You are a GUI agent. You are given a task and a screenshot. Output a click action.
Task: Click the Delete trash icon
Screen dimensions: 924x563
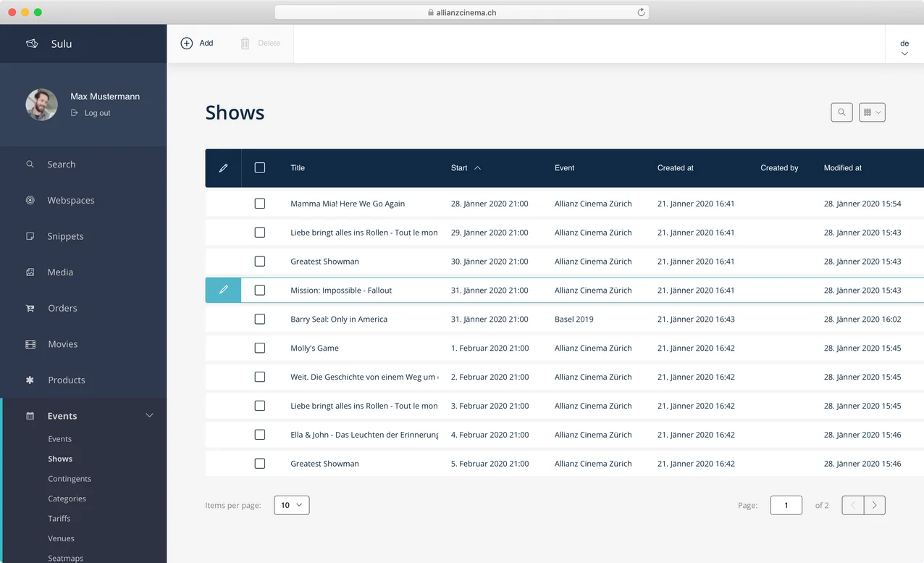[243, 43]
